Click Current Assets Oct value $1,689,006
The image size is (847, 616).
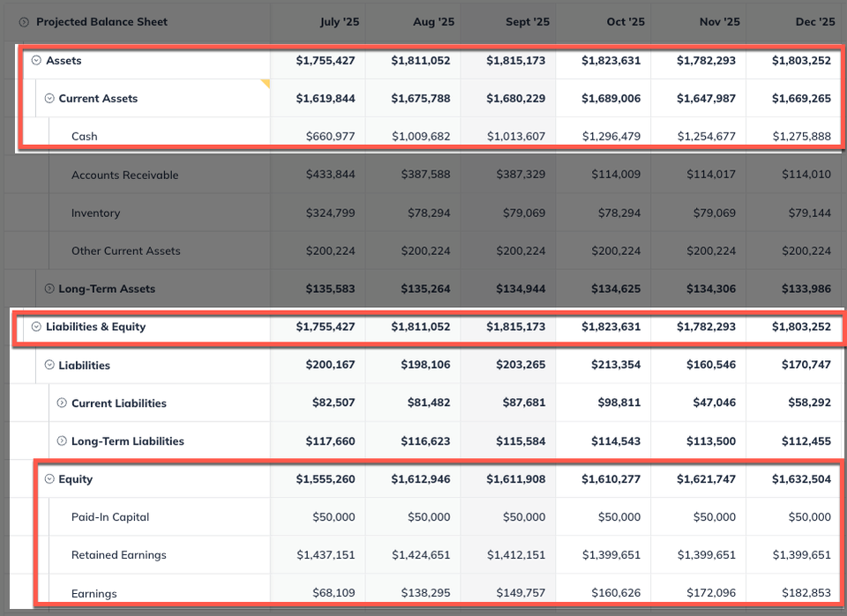(x=611, y=98)
